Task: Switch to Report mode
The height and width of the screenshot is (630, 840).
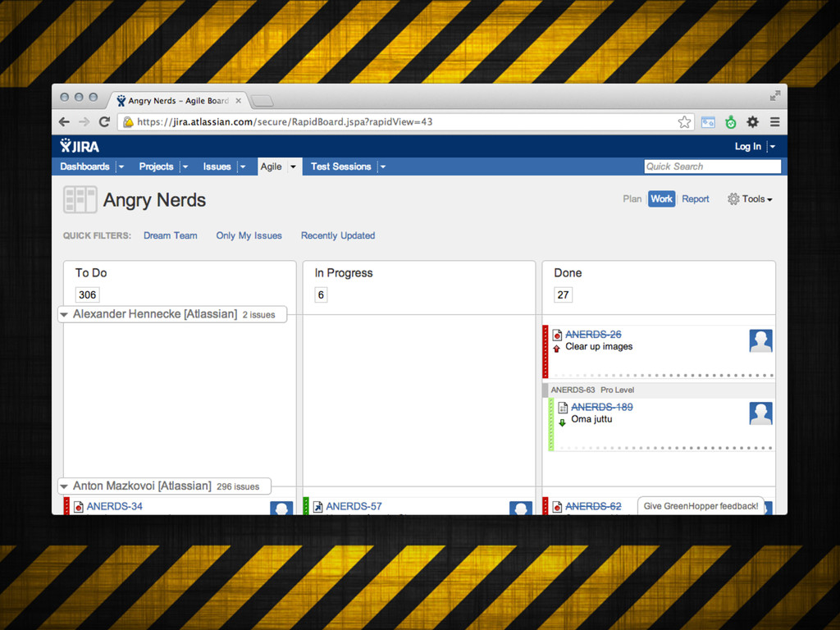Action: [696, 199]
